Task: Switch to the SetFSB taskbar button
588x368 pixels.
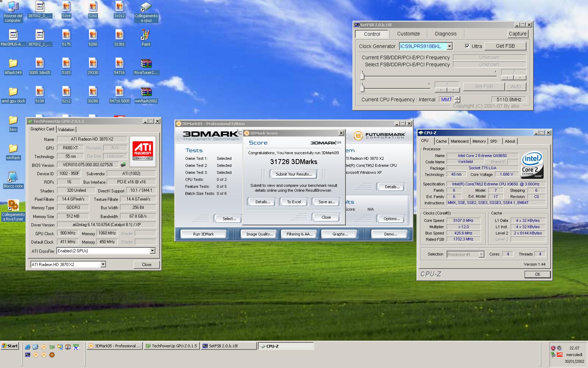Action: pos(229,346)
